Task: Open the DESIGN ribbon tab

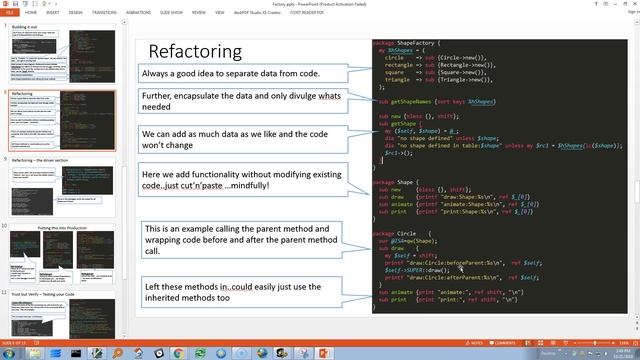Action: pos(76,13)
